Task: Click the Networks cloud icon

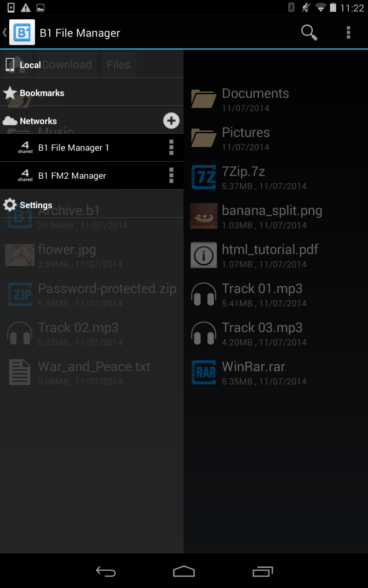Action: (10, 121)
